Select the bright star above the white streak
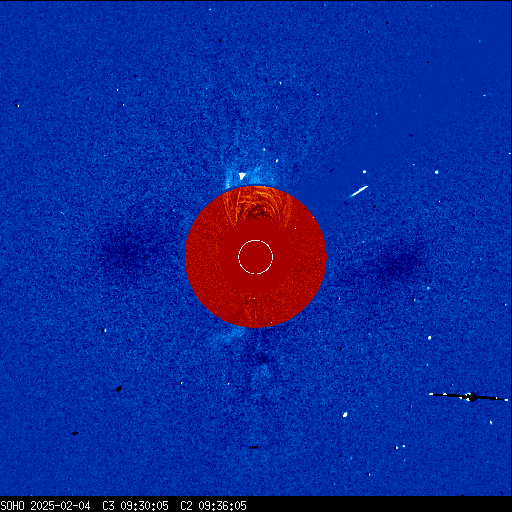 364,172
